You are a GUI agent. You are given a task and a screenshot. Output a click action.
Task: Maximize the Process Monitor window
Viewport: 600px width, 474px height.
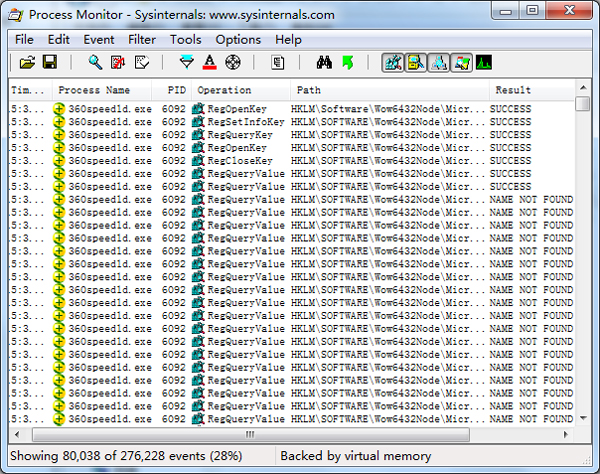[532, 10]
